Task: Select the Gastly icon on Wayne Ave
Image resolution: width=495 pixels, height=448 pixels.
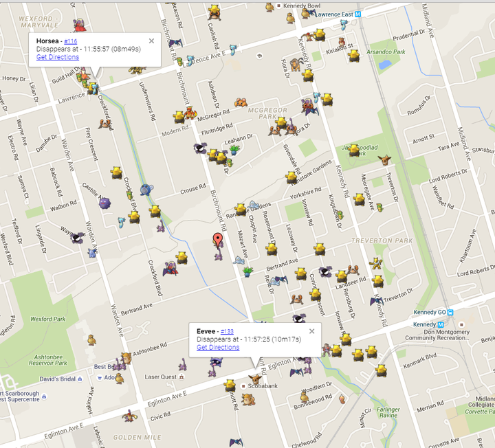Action: [x=78, y=238]
